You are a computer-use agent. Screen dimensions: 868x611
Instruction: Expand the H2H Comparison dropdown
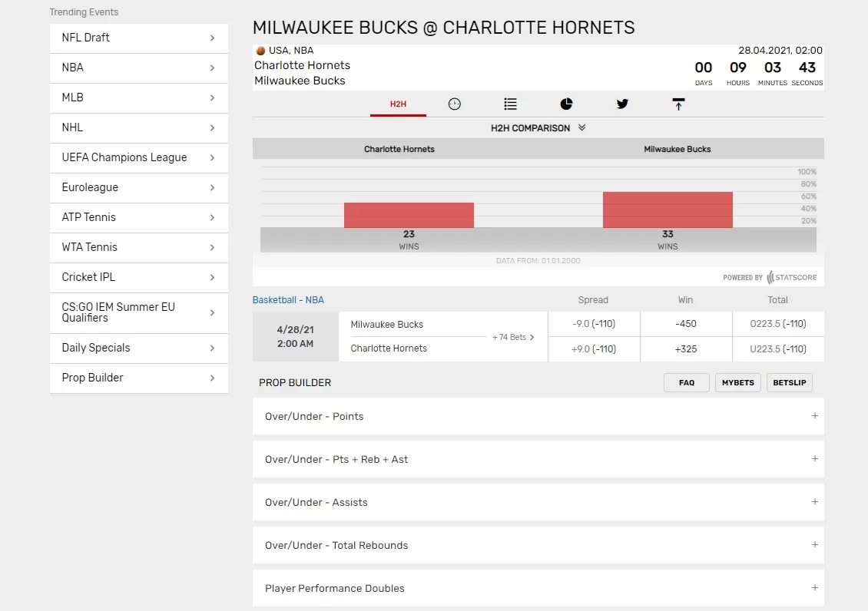point(538,127)
